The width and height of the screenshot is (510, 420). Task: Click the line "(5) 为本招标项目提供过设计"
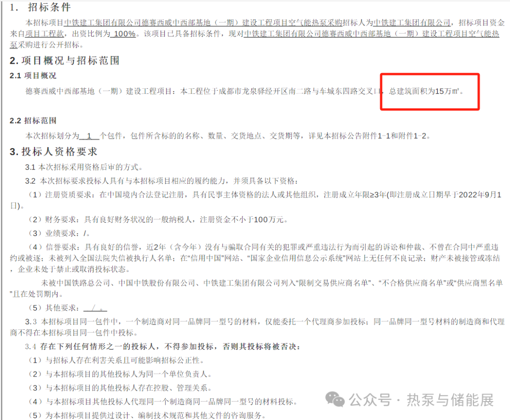click(147, 415)
